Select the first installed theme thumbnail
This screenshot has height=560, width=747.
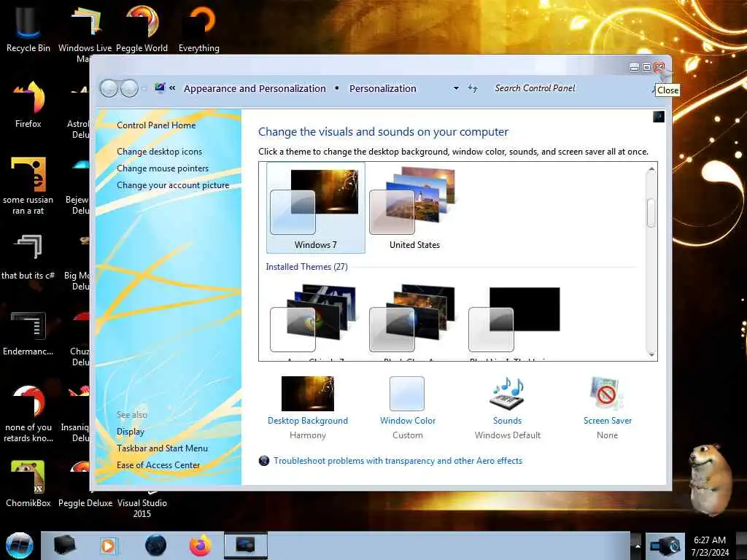[313, 318]
